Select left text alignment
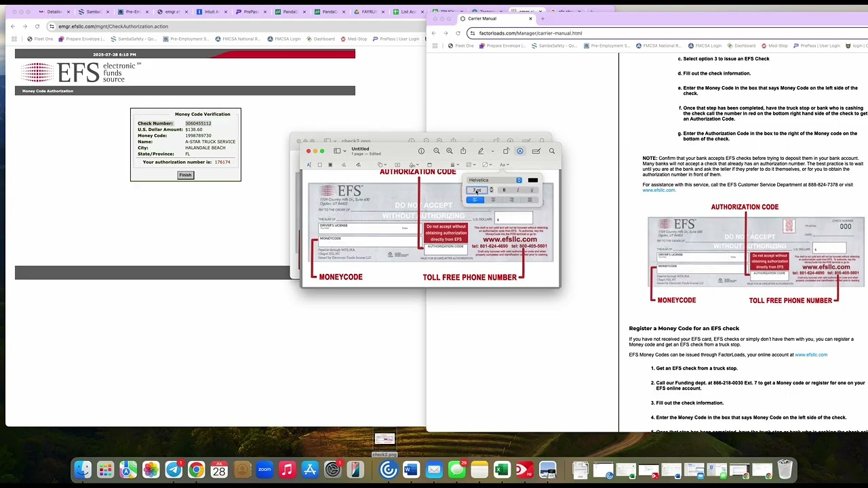The image size is (868, 488). pos(475,200)
